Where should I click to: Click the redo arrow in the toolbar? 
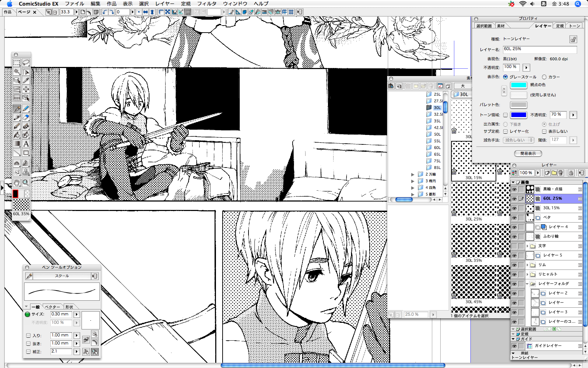pos(112,12)
